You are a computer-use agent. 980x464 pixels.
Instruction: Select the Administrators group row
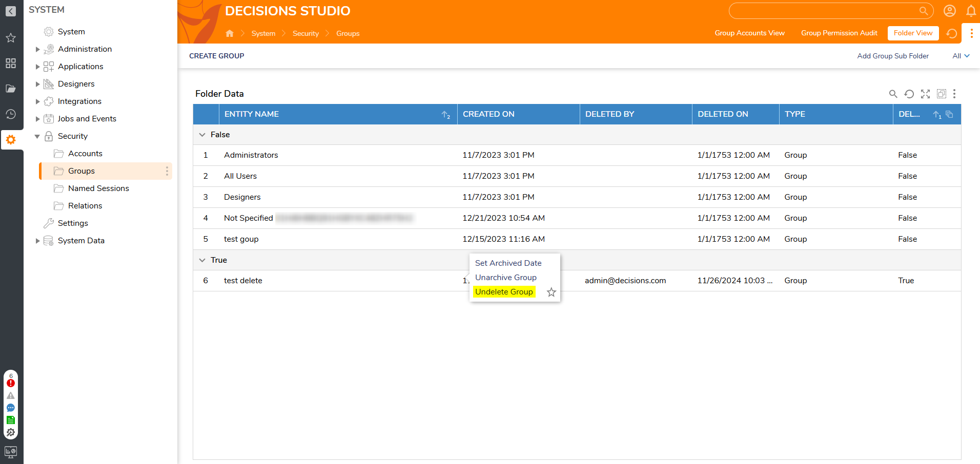click(577, 155)
